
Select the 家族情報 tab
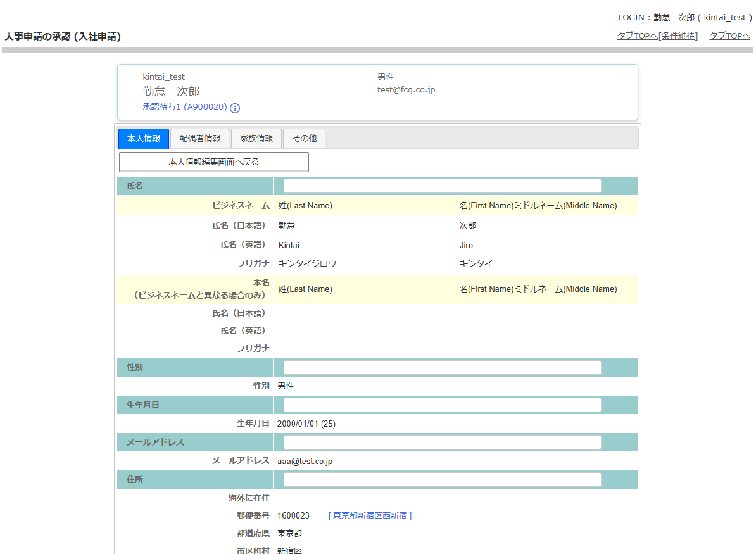[x=256, y=139]
